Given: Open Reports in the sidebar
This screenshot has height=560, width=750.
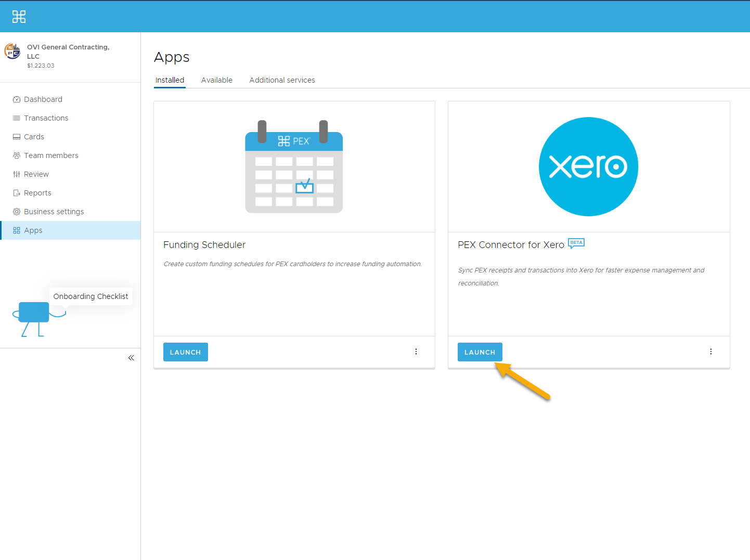Looking at the screenshot, I should 37,193.
